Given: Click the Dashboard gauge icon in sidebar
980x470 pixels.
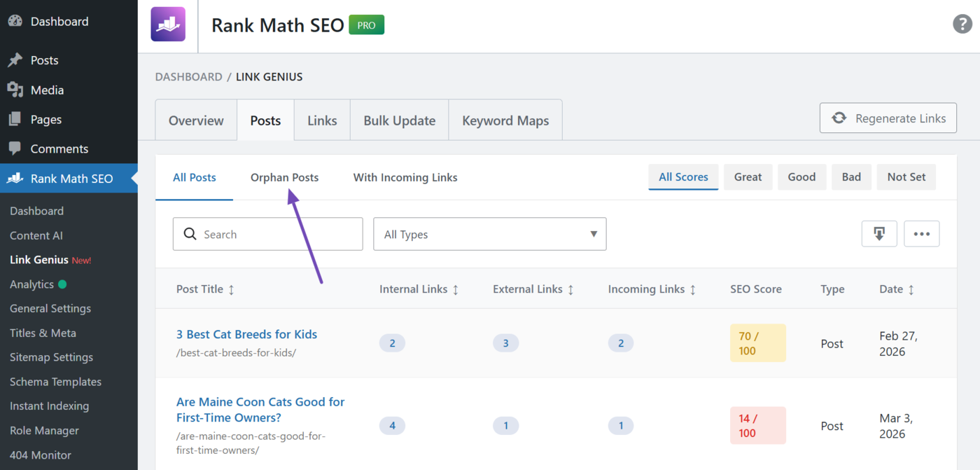Looking at the screenshot, I should click(15, 21).
